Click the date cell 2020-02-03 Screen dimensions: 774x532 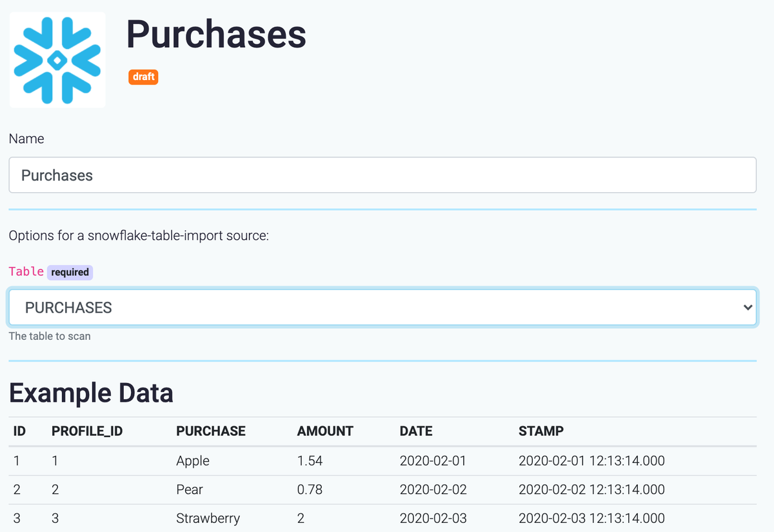click(x=433, y=518)
